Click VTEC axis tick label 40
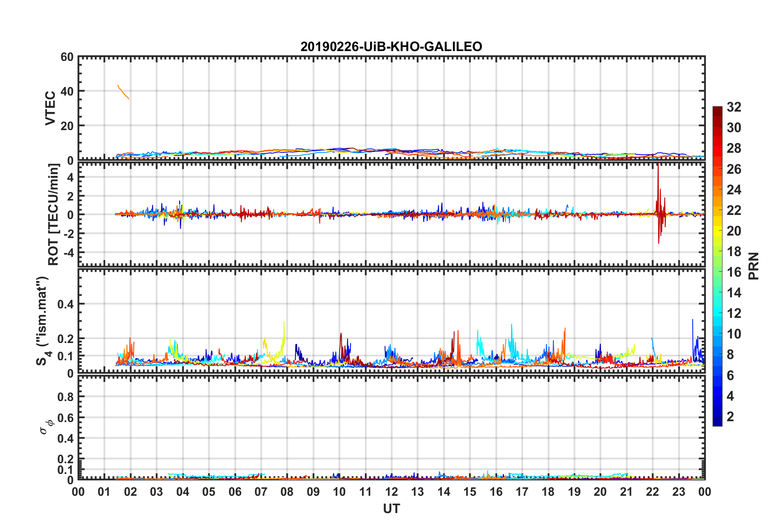783x532 pixels. pos(67,91)
